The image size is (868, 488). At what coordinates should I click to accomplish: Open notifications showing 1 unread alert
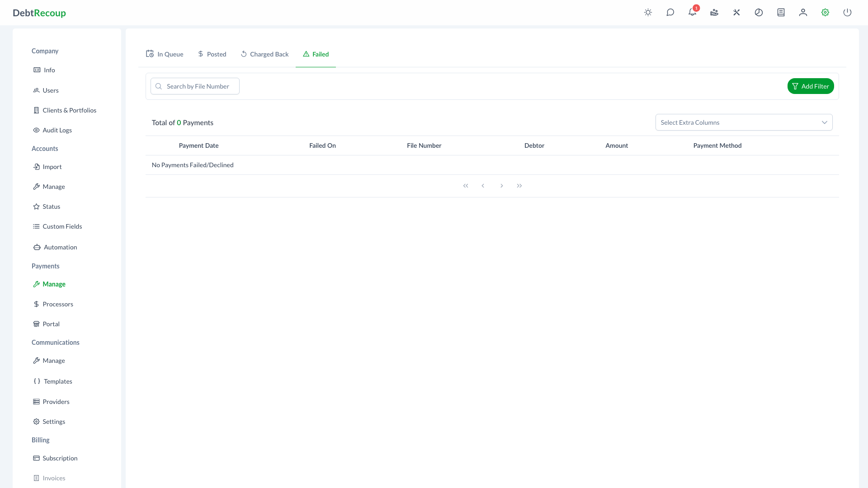click(x=692, y=13)
